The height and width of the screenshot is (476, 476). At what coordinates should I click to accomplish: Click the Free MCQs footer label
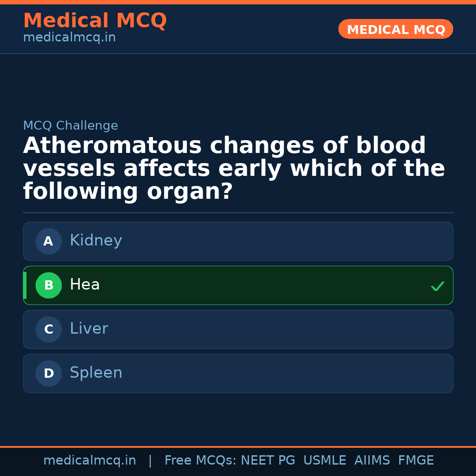tap(200, 461)
